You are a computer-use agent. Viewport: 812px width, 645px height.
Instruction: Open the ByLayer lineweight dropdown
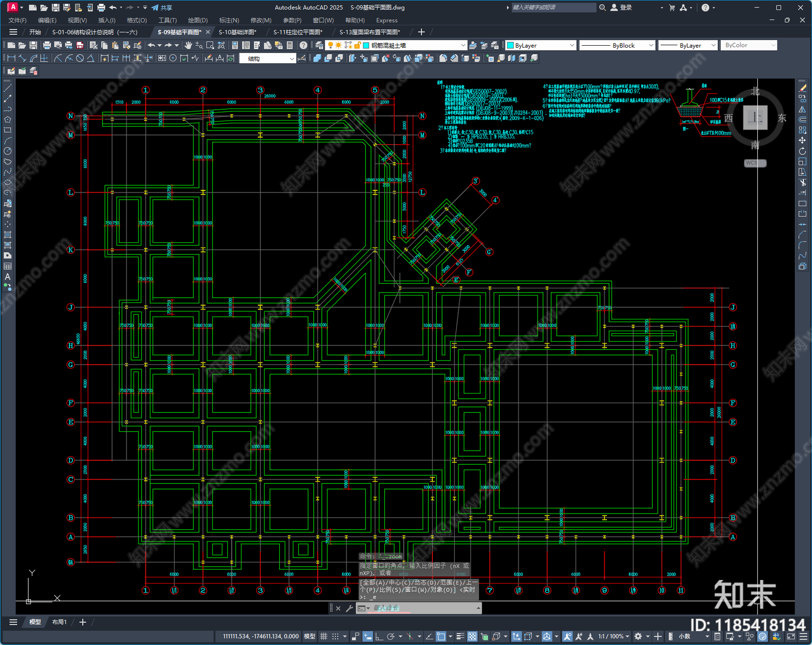(688, 45)
